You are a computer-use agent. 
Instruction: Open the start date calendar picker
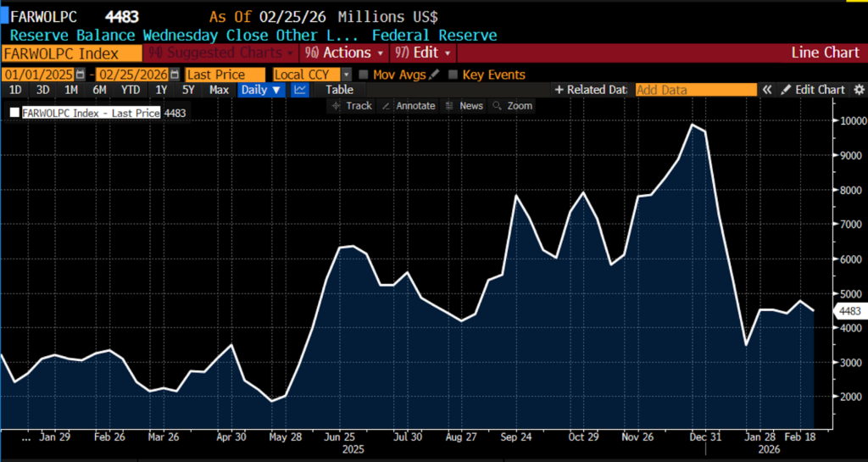pos(81,75)
